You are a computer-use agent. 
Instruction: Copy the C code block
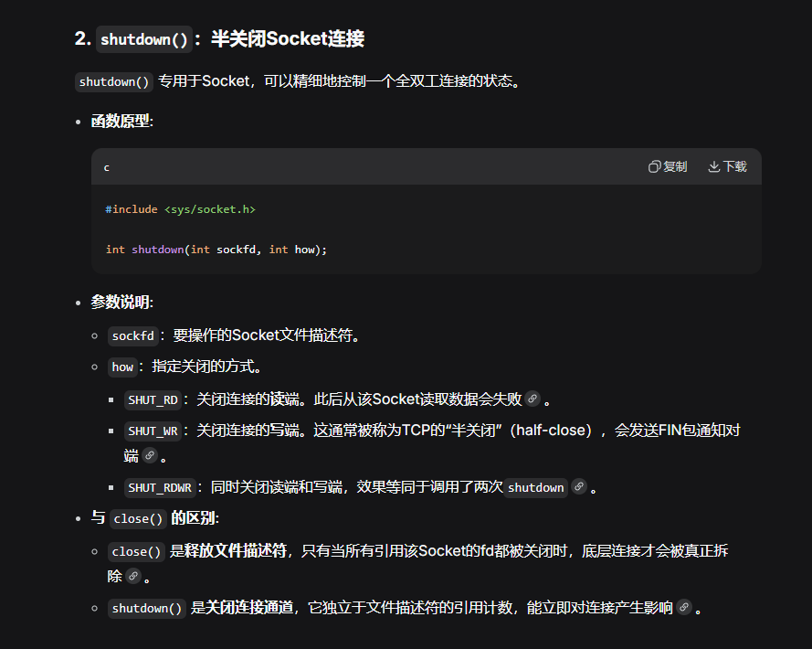tap(668, 166)
